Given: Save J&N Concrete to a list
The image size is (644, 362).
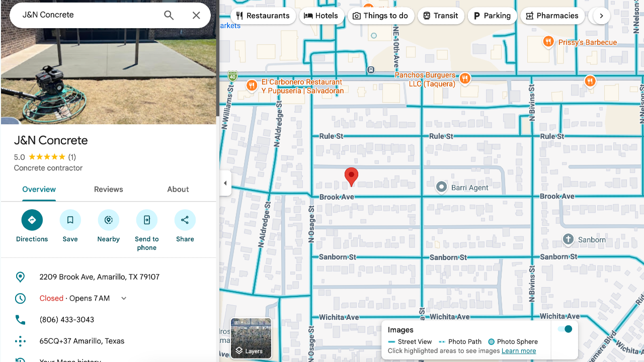Looking at the screenshot, I should click(x=70, y=220).
